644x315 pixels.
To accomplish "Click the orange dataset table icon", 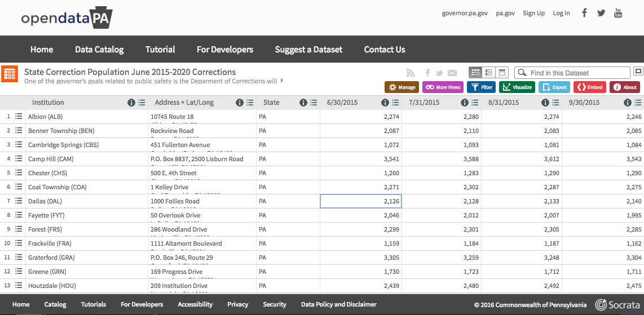I will point(10,74).
